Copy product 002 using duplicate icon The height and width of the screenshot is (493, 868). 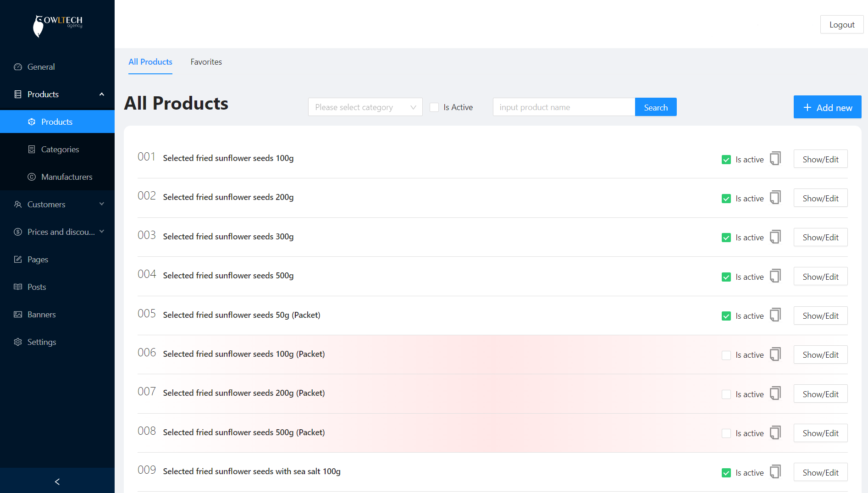(x=775, y=198)
